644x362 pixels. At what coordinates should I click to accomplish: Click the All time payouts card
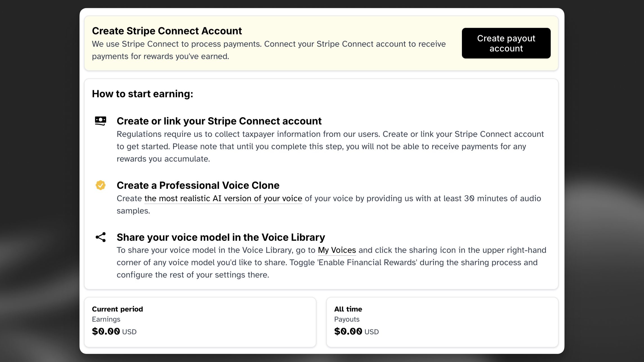[x=442, y=322]
